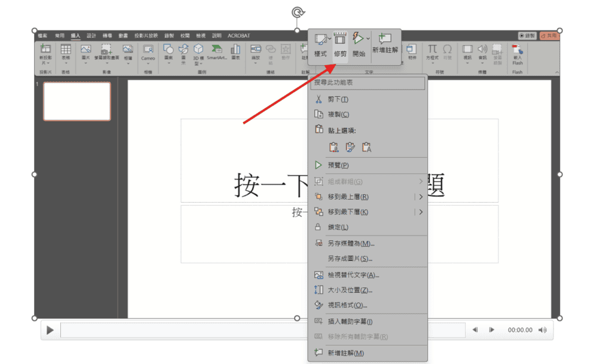Switch to the 設計 ribbon tab

91,35
